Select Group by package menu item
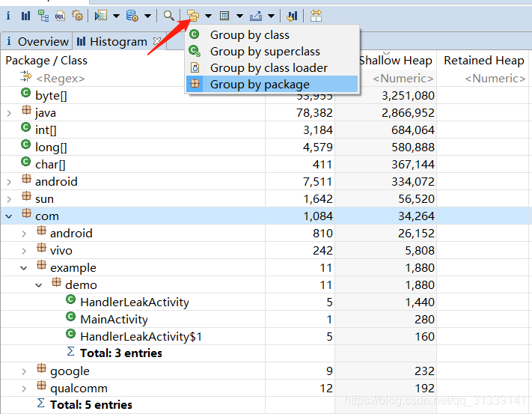 tap(272, 84)
